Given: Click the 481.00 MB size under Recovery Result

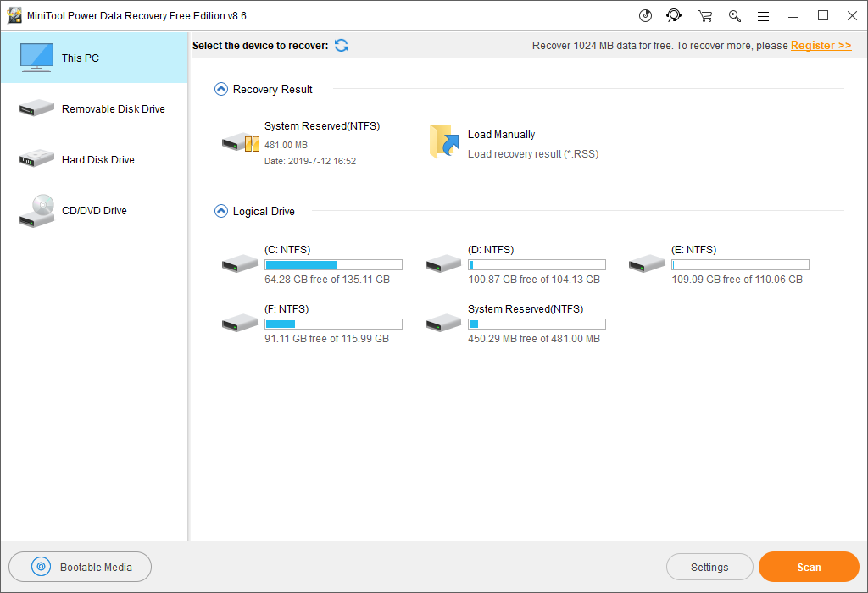Looking at the screenshot, I should pyautogui.click(x=286, y=145).
